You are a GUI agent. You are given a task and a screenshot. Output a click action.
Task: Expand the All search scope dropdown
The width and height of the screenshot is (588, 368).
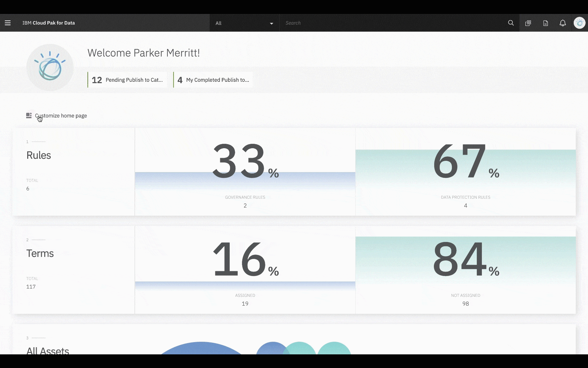coord(244,23)
